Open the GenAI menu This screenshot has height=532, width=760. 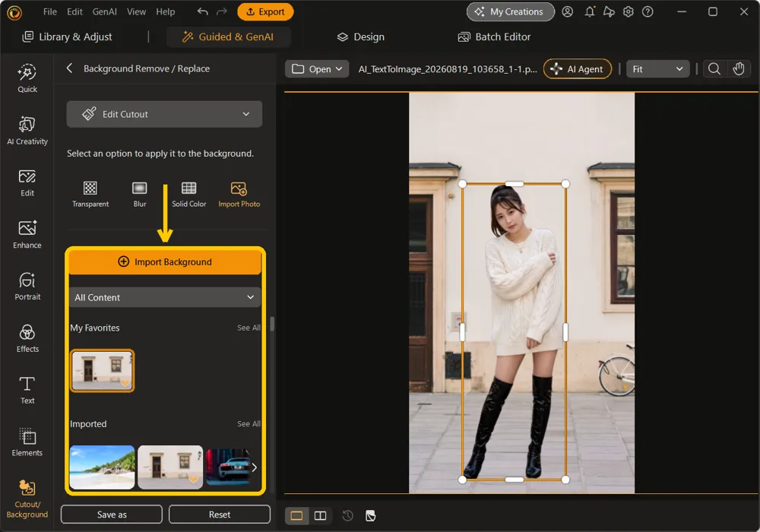(105, 11)
